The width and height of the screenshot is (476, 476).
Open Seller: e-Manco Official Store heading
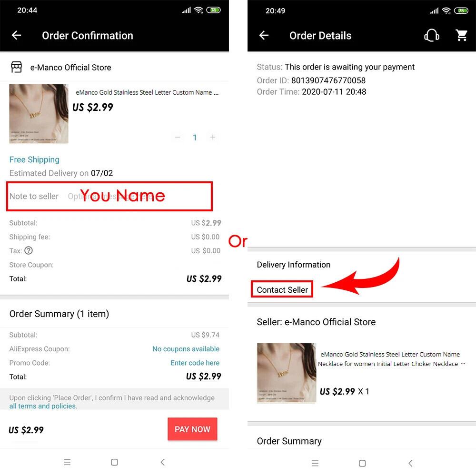316,322
